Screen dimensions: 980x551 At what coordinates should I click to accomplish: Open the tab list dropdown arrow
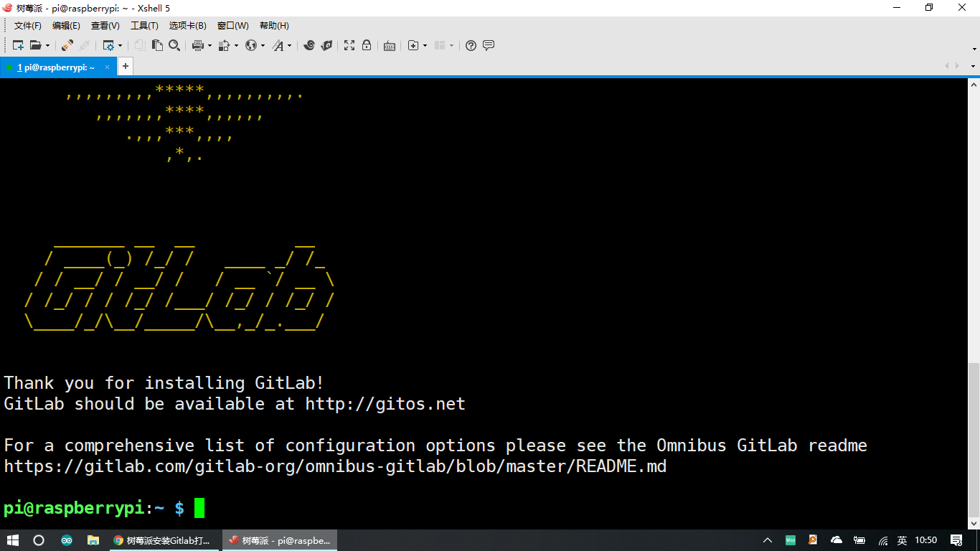pos(974,66)
